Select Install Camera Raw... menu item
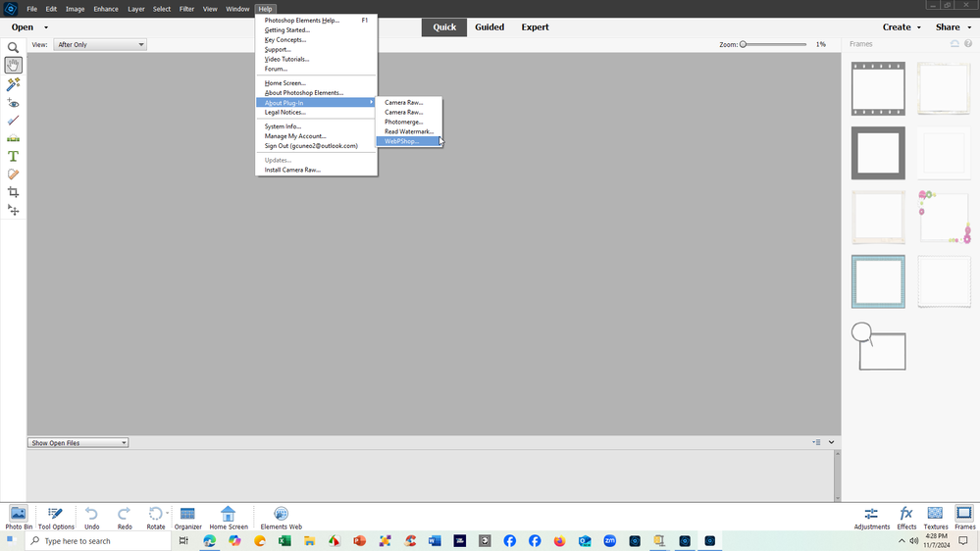980x551 pixels. tap(316, 170)
